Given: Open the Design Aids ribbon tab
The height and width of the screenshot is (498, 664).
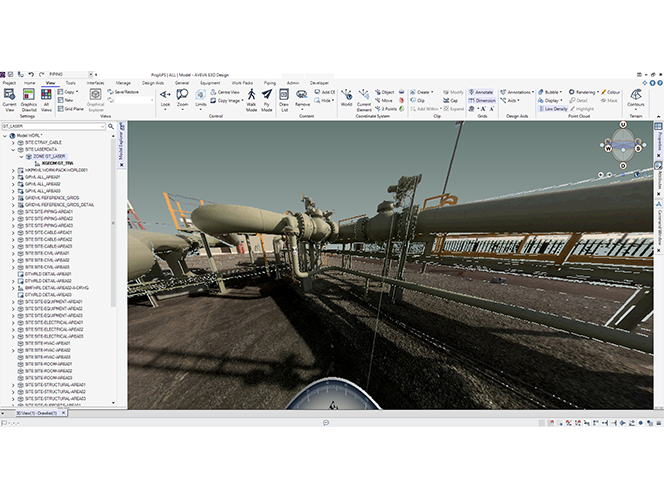Looking at the screenshot, I should pyautogui.click(x=153, y=83).
